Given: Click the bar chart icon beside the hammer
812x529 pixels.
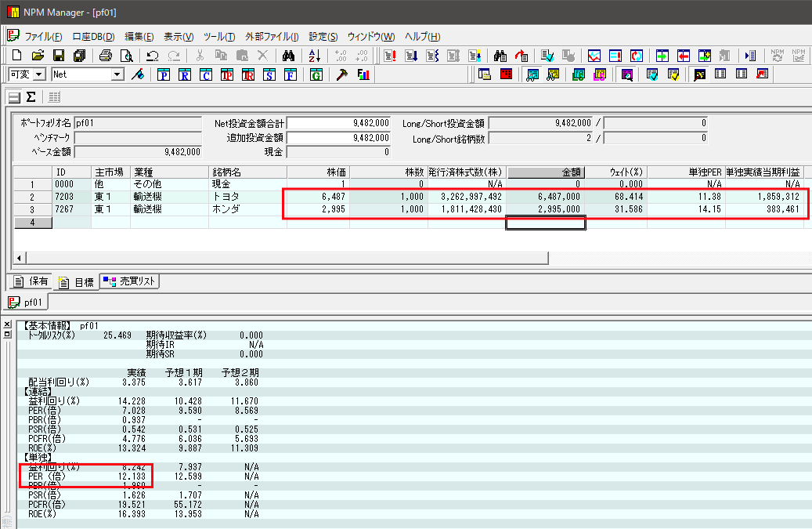Looking at the screenshot, I should [363, 75].
